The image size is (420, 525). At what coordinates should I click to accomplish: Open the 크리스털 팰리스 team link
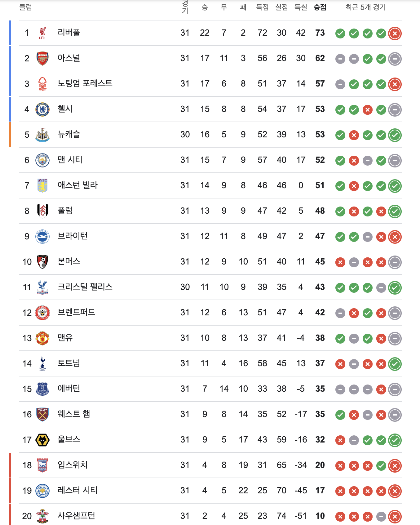click(x=85, y=287)
